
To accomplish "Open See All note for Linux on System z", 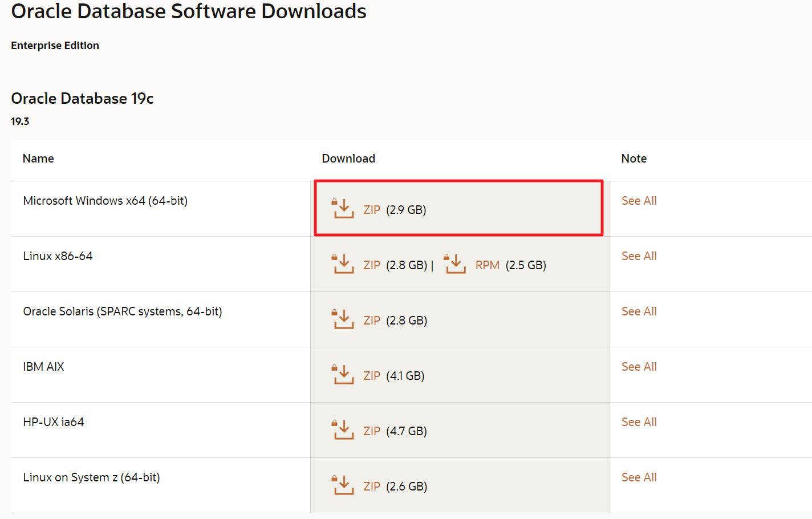I will 639,477.
